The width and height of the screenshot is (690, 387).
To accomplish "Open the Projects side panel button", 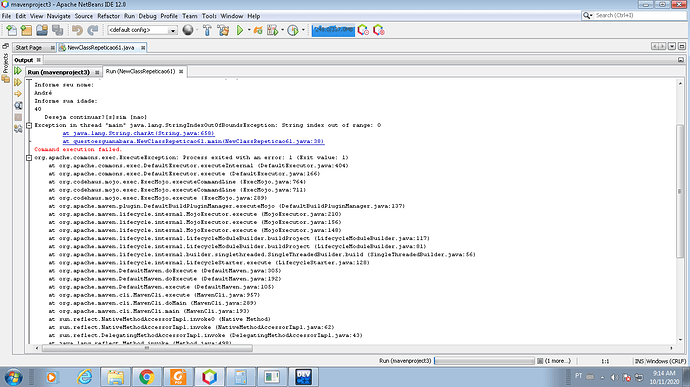I will coord(5,63).
